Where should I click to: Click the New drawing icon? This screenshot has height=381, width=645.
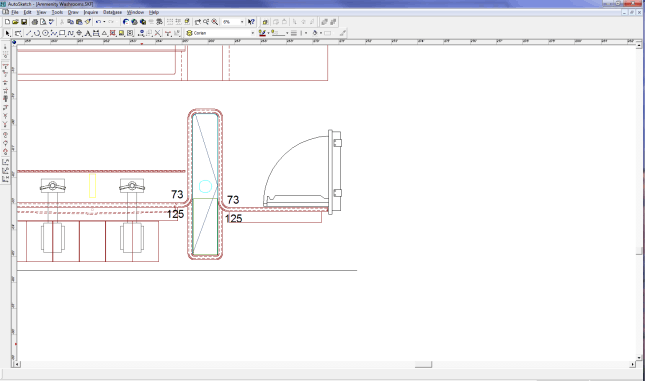pos(7,22)
